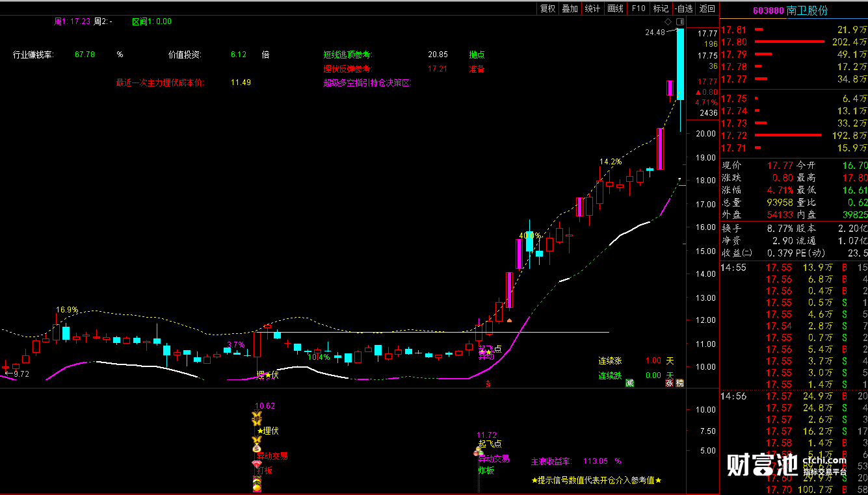Open F10 company info
Viewport: 868px width, 495px height.
pos(638,8)
